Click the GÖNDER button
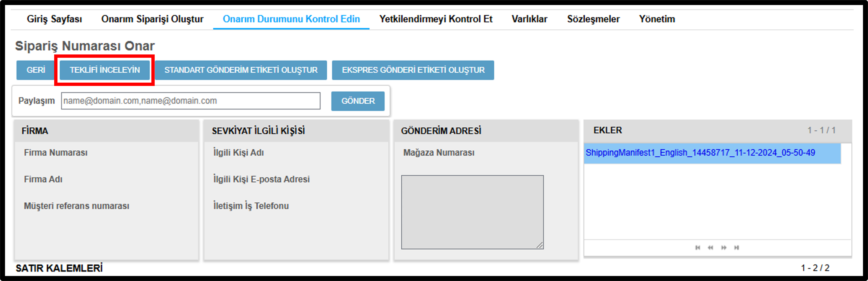 click(x=358, y=101)
